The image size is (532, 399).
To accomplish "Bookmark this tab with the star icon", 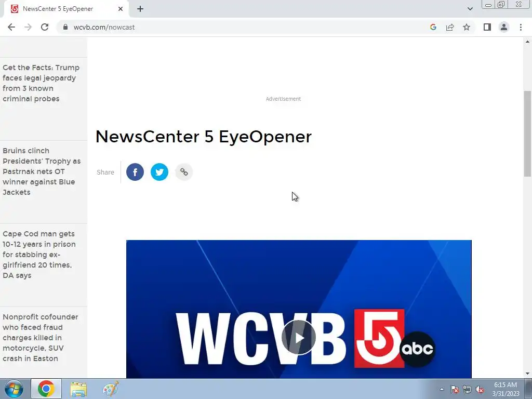I will (x=467, y=27).
